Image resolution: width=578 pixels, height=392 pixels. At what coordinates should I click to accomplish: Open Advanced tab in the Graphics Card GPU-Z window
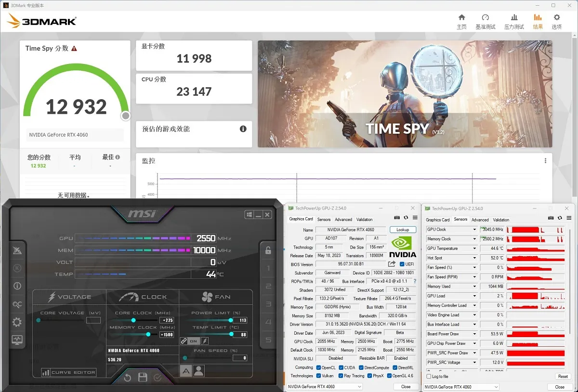click(x=343, y=220)
